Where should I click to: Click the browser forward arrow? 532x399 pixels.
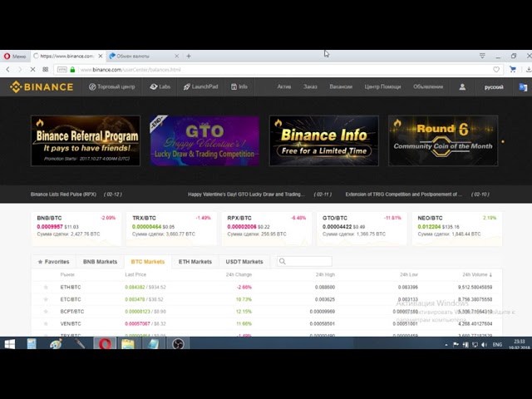(21, 70)
